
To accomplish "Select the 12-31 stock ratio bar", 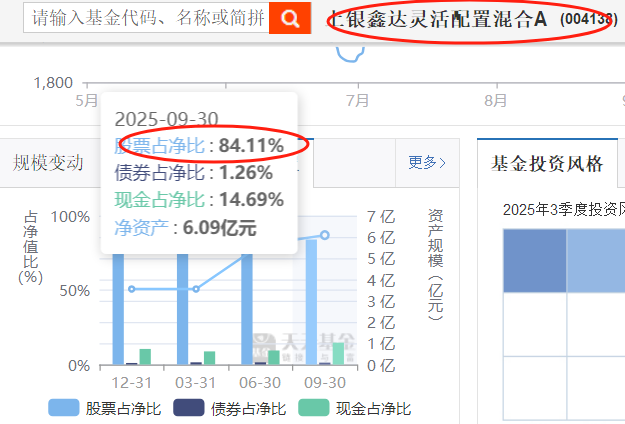I will coord(118,309).
